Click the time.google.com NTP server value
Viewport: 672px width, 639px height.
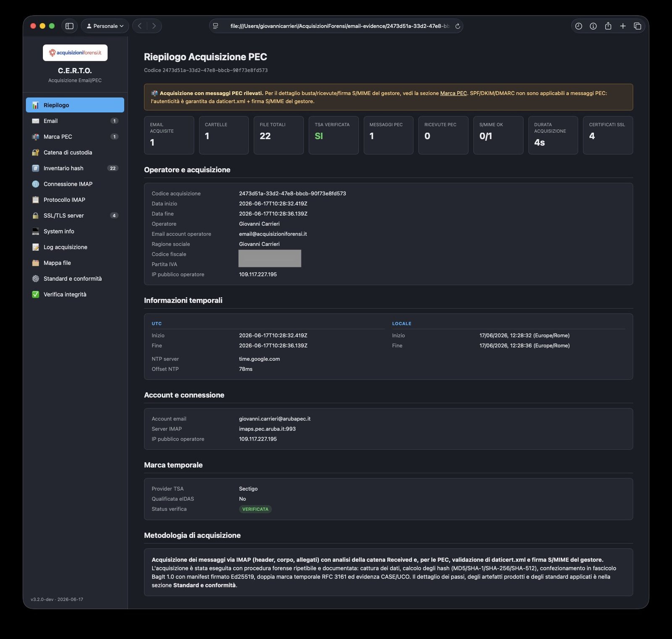click(260, 359)
